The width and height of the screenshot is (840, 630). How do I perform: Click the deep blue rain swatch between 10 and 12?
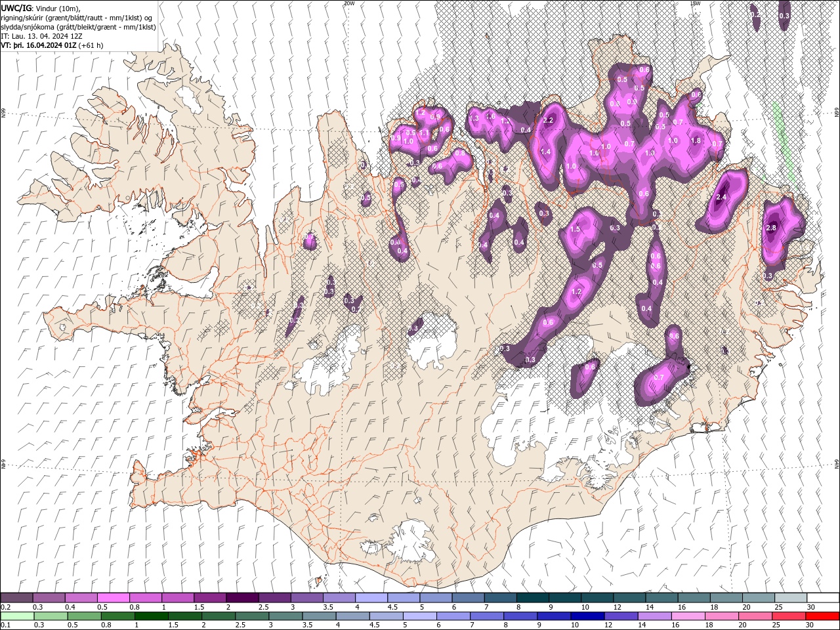click(x=587, y=616)
